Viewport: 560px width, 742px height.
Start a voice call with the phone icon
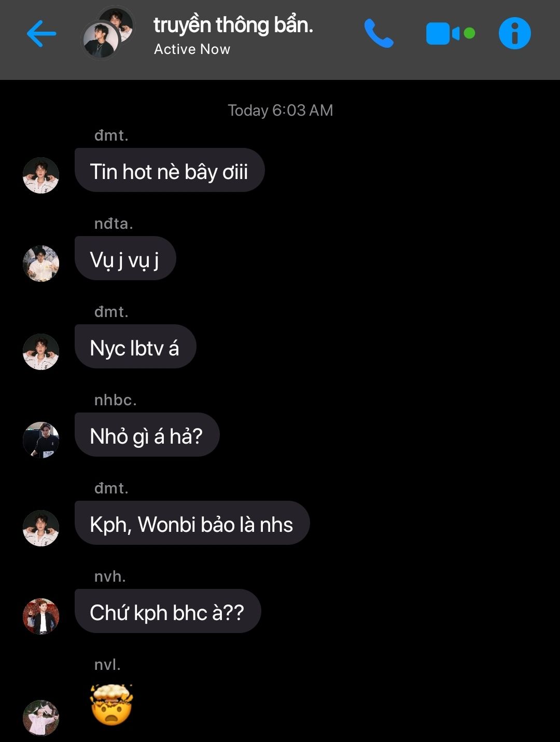[x=379, y=33]
